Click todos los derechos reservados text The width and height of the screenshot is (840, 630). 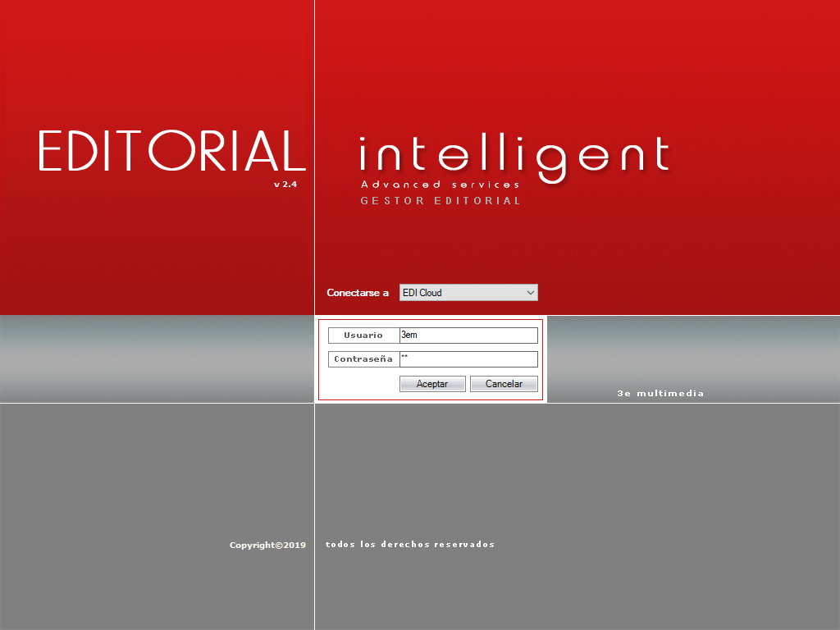(410, 545)
